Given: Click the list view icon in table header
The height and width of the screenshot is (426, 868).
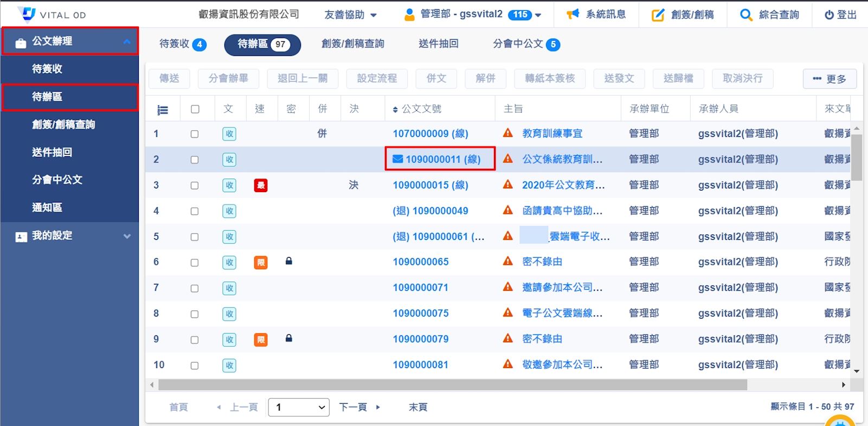Looking at the screenshot, I should 162,110.
